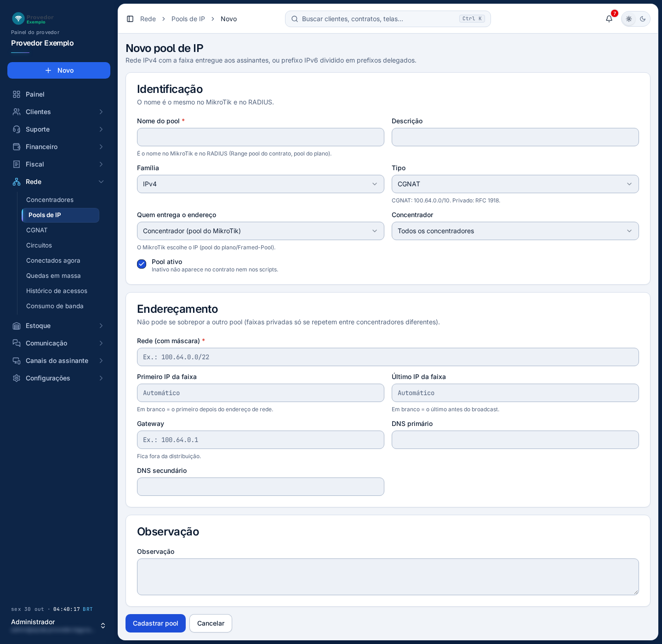Click the Painel grid icon
This screenshot has width=662, height=644.
point(17,94)
